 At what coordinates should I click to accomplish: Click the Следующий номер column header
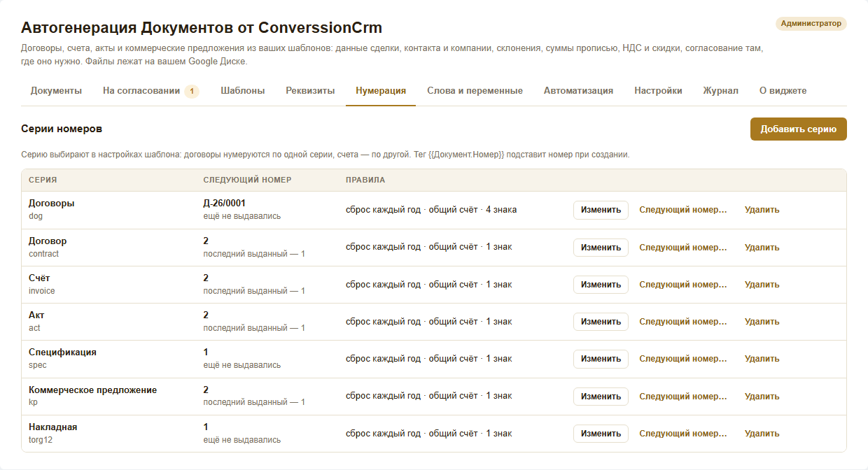pos(247,180)
